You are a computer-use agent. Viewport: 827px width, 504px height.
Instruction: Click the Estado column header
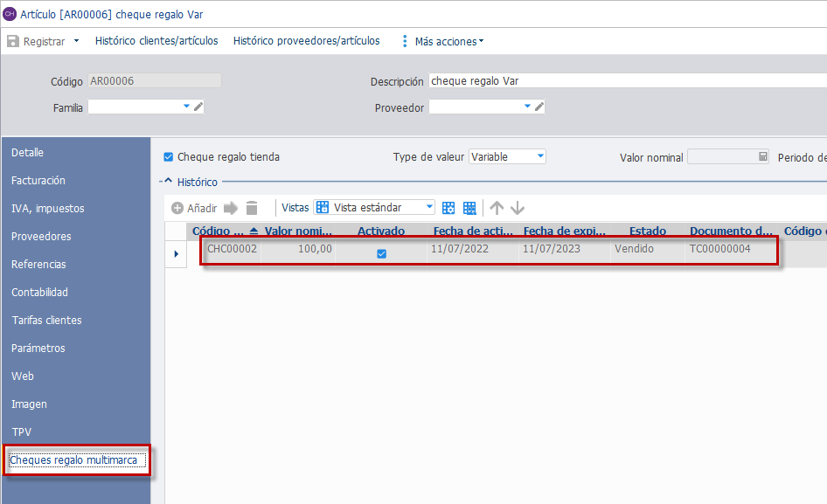pyautogui.click(x=648, y=231)
